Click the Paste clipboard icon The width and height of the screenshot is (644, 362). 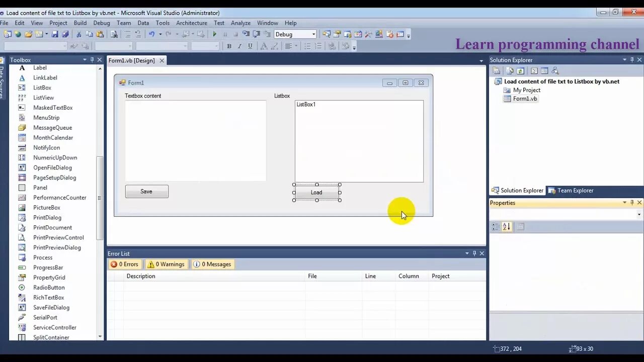tap(100, 34)
